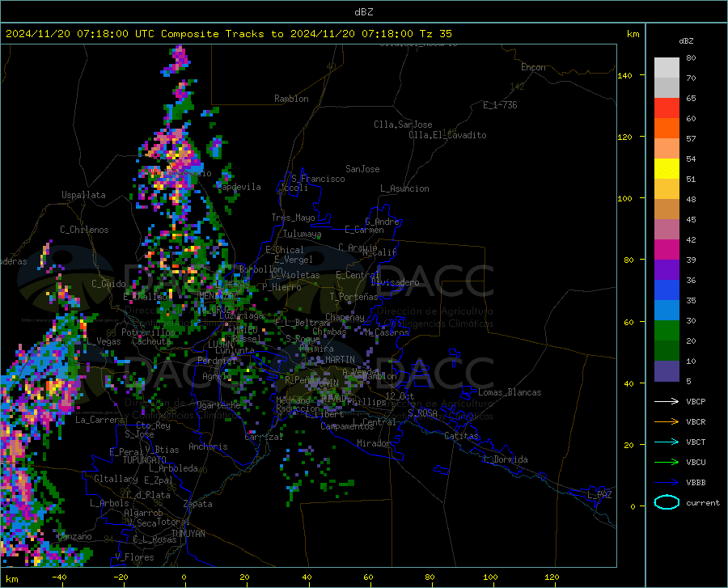Image resolution: width=728 pixels, height=588 pixels.
Task: Click the cyan 'current' ellipse icon
Action: [x=667, y=502]
